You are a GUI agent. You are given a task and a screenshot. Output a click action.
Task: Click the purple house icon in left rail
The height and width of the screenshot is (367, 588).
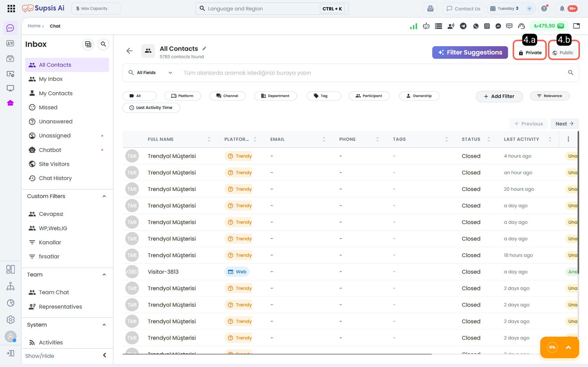point(10,103)
